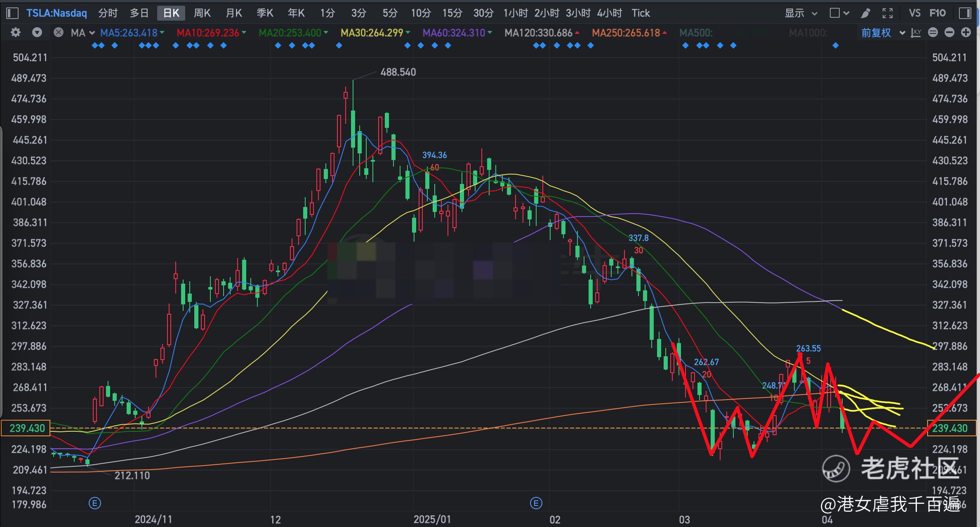Zoom in the chart with plus icon
This screenshot has height=527, width=980.
[x=966, y=33]
